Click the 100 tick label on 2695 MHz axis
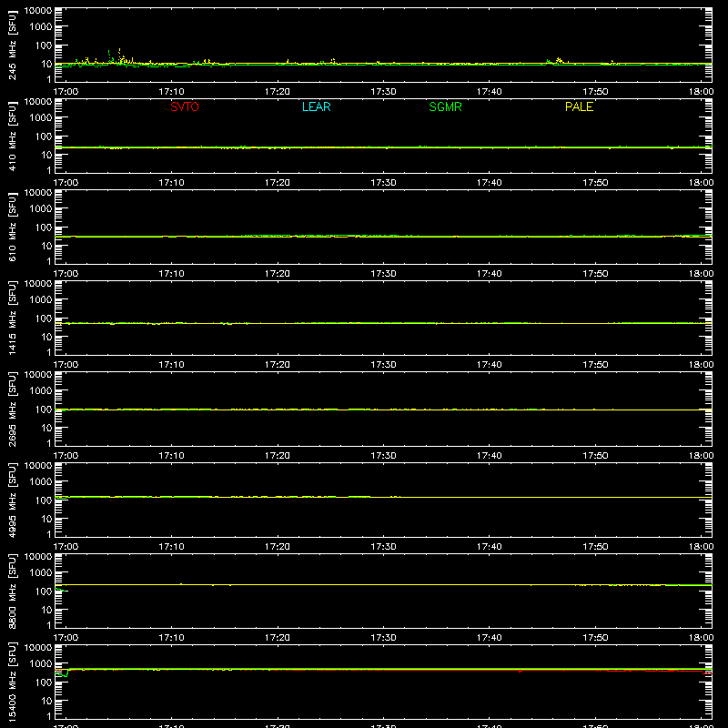728x728 pixels. pos(44,409)
